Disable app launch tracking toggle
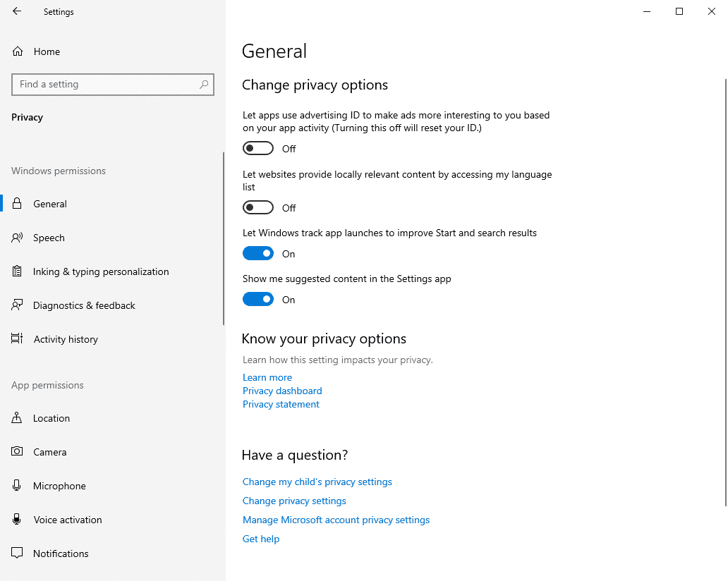 pyautogui.click(x=258, y=253)
